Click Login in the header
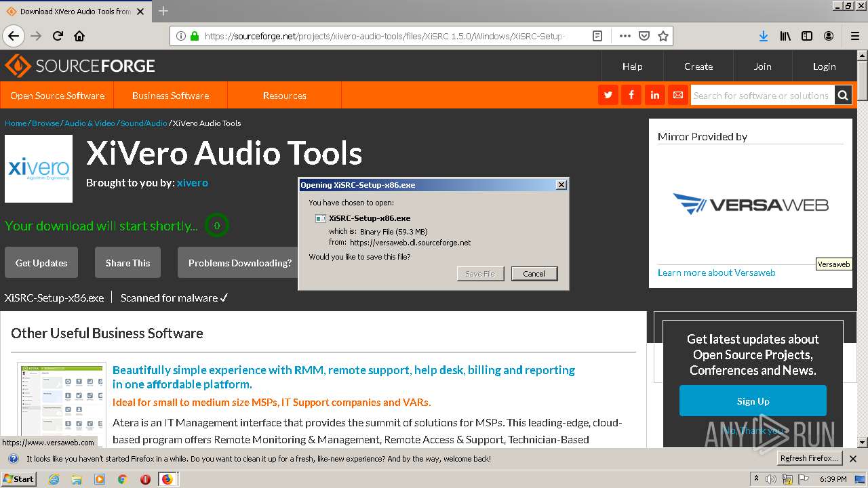 click(x=824, y=66)
